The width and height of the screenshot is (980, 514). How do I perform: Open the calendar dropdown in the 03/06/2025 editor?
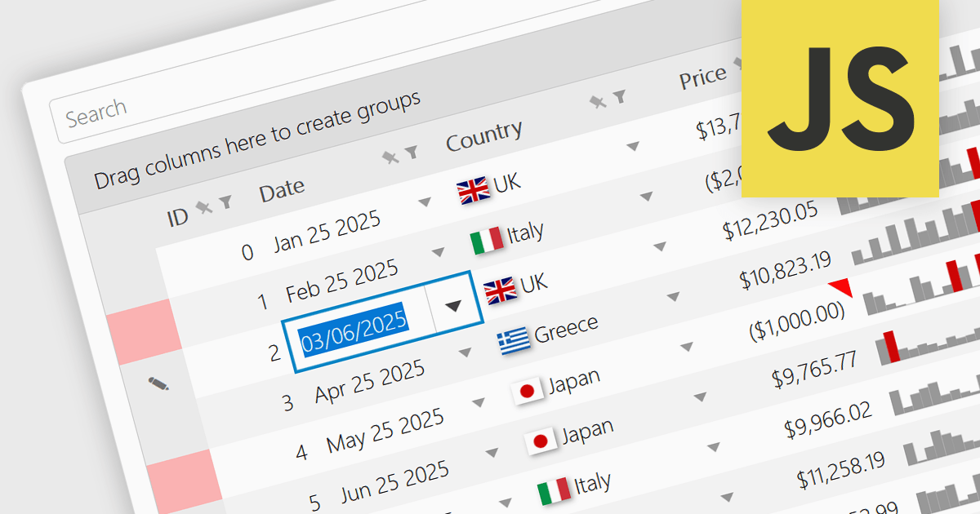pyautogui.click(x=452, y=305)
